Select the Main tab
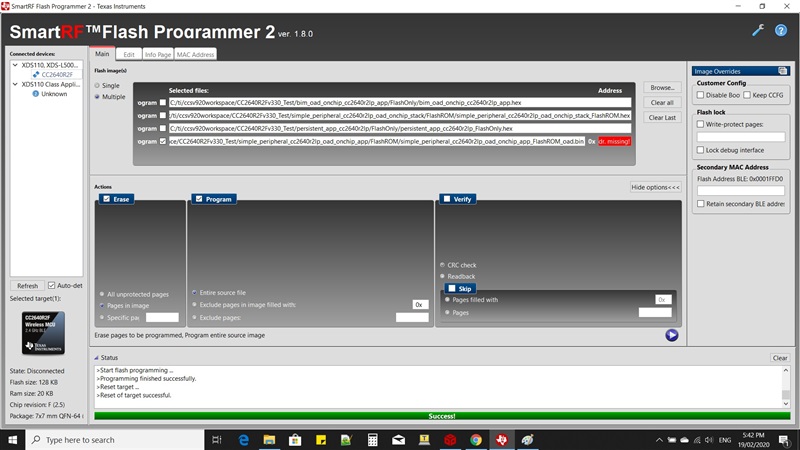 (102, 54)
